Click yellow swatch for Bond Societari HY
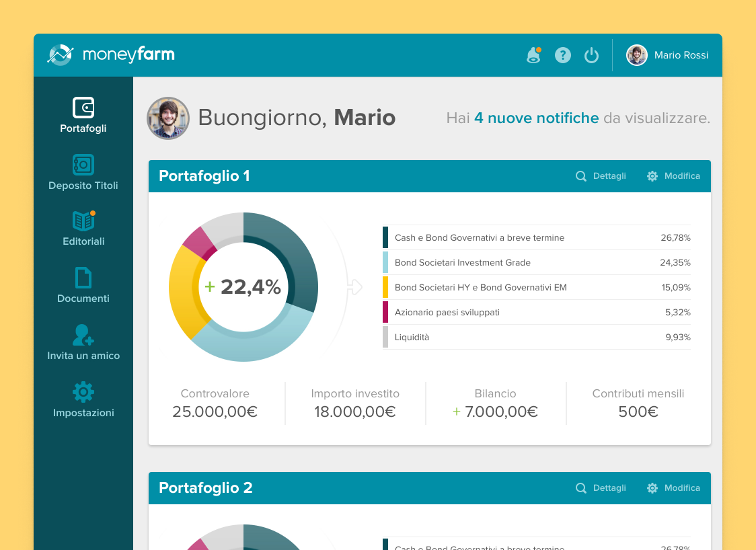756x550 pixels. tap(385, 287)
